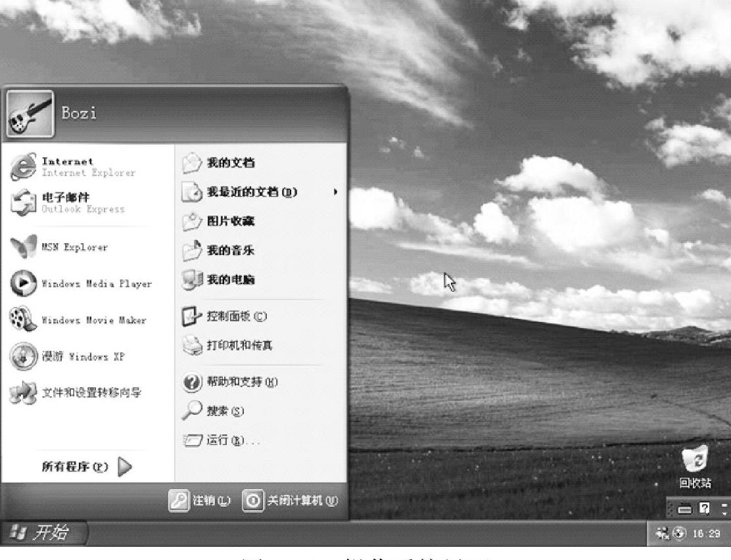731x560 pixels.
Task: Open the 图片收藏 folder icon
Action: pos(191,222)
